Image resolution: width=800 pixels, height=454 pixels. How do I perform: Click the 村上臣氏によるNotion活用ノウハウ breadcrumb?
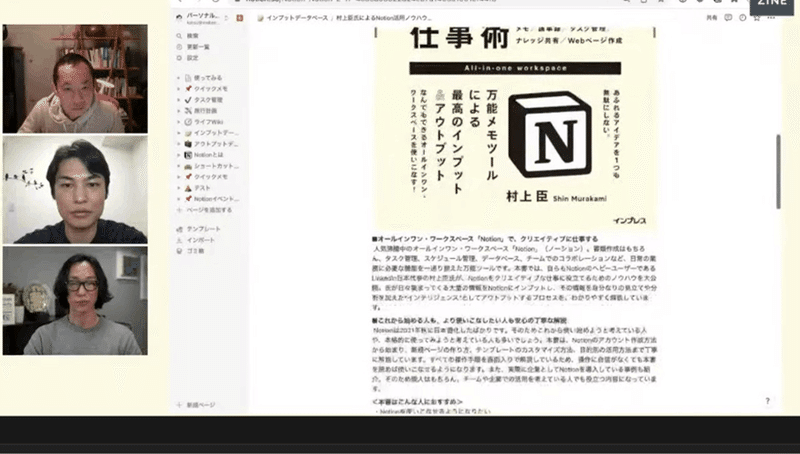click(x=384, y=18)
